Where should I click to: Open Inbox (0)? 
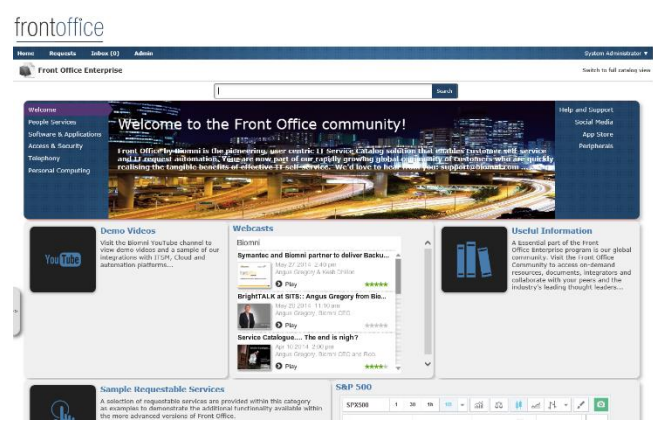tap(105, 53)
